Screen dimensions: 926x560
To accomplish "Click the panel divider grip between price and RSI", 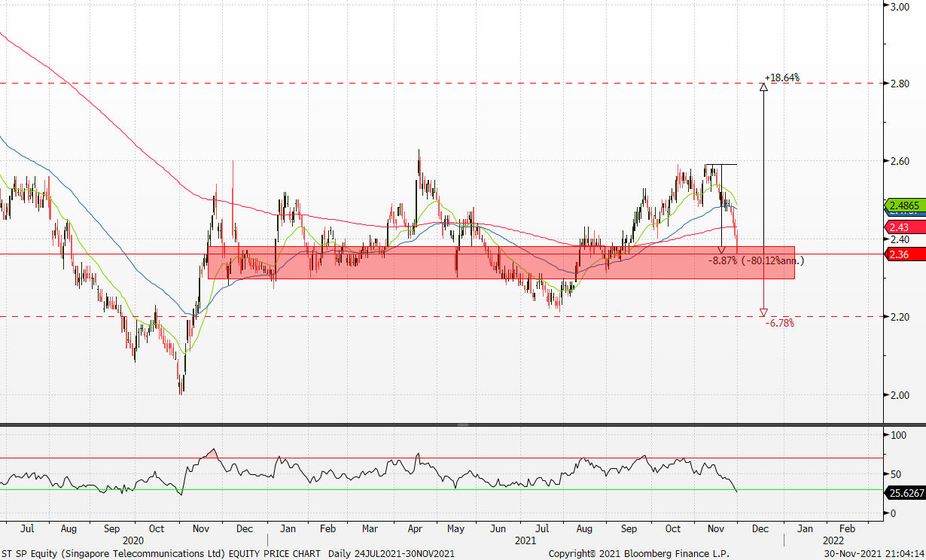I will click(463, 425).
